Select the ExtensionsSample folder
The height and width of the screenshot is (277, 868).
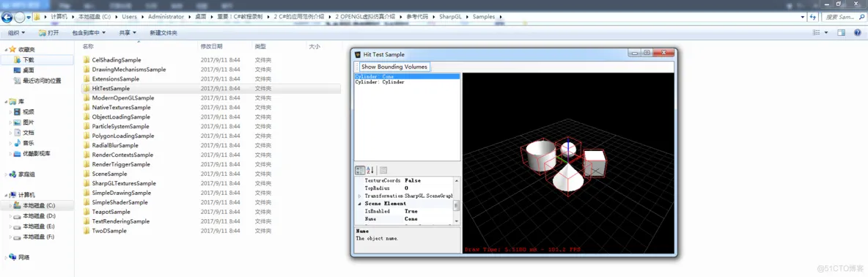tap(116, 79)
